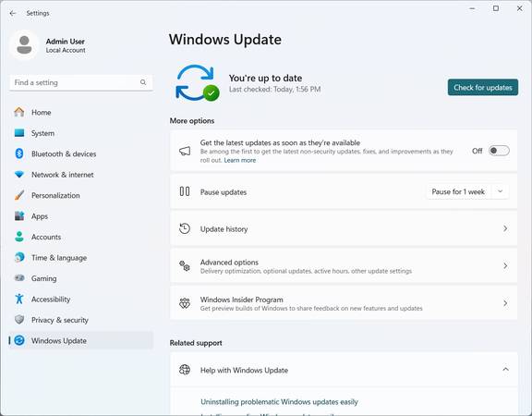Open the System settings category
Image resolution: width=532 pixels, height=416 pixels.
point(81,133)
